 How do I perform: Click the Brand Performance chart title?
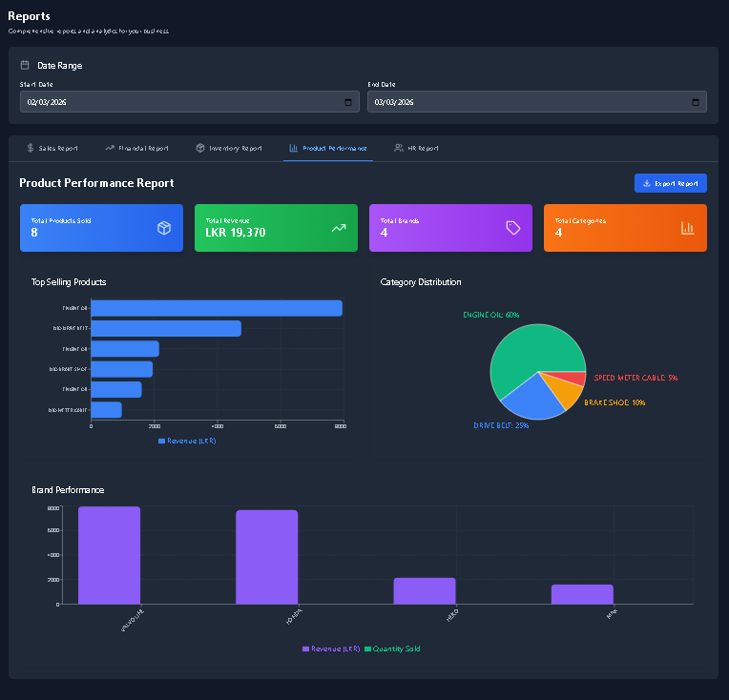pyautogui.click(x=68, y=490)
